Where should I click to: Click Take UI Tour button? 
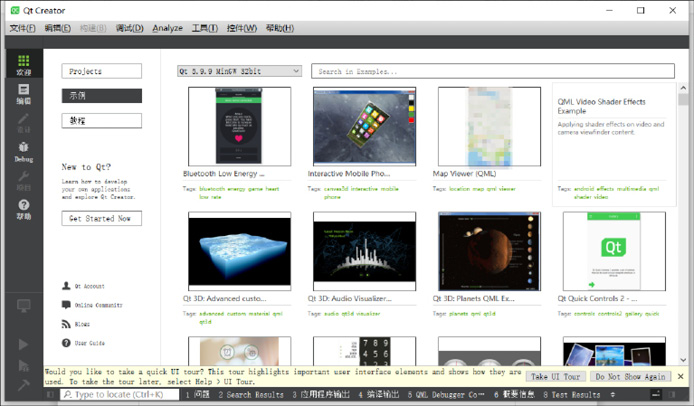(555, 376)
